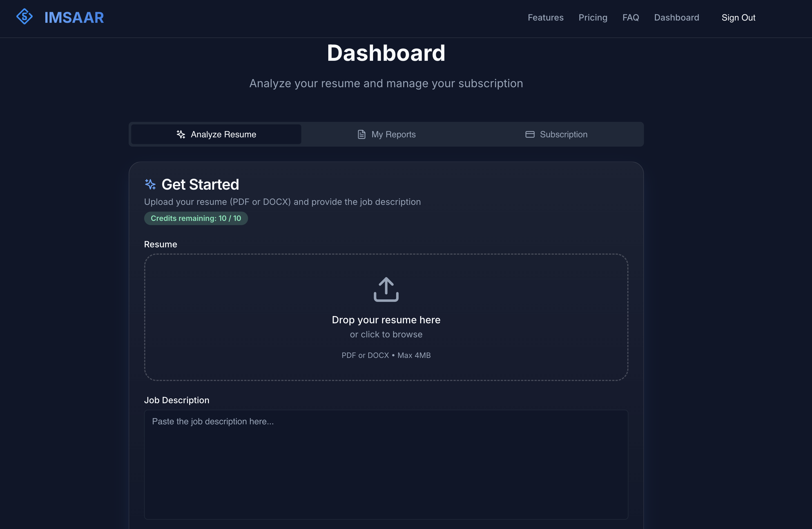Image resolution: width=812 pixels, height=529 pixels.
Task: Switch to the My Reports tab
Action: coord(386,135)
